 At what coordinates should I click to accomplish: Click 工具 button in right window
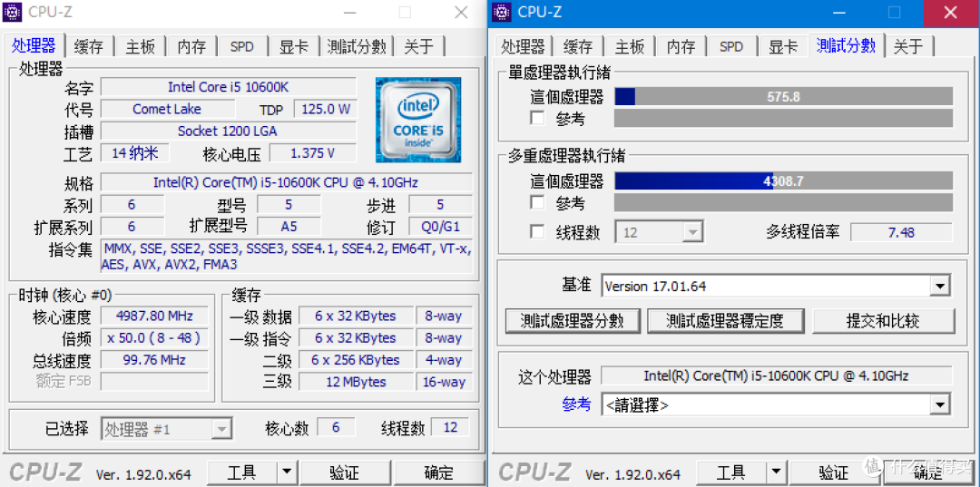[x=730, y=472]
